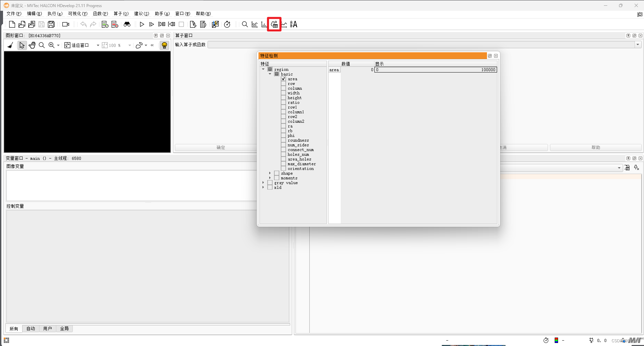
Task: Open the zoom percentage dropdown in graphics toolbar
Action: pyautogui.click(x=129, y=45)
